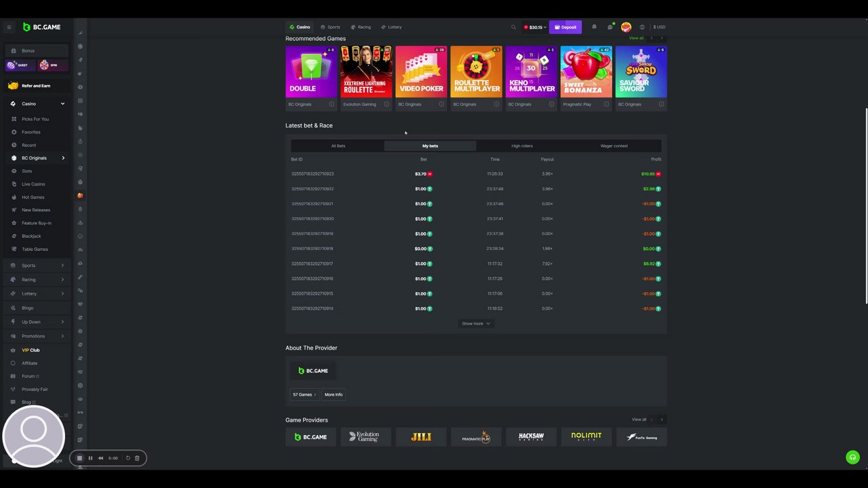Click the rewind icon in recorder bar
868x488 pixels.
(x=100, y=458)
